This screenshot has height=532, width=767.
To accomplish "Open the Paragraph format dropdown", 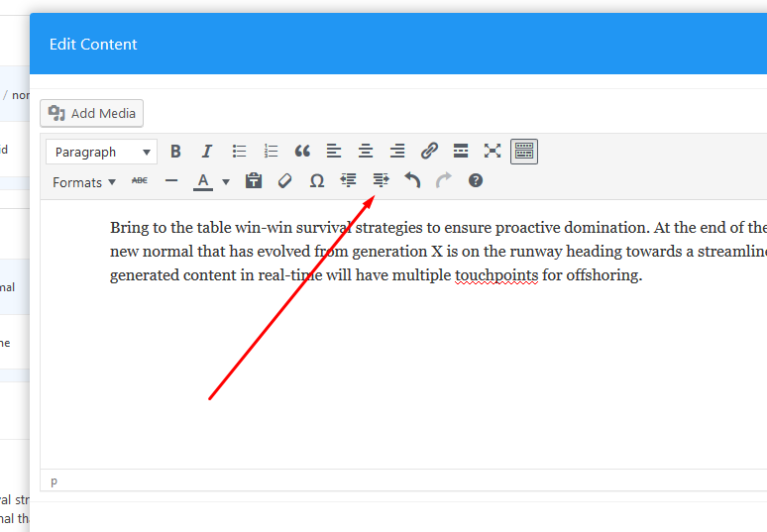I will point(103,152).
